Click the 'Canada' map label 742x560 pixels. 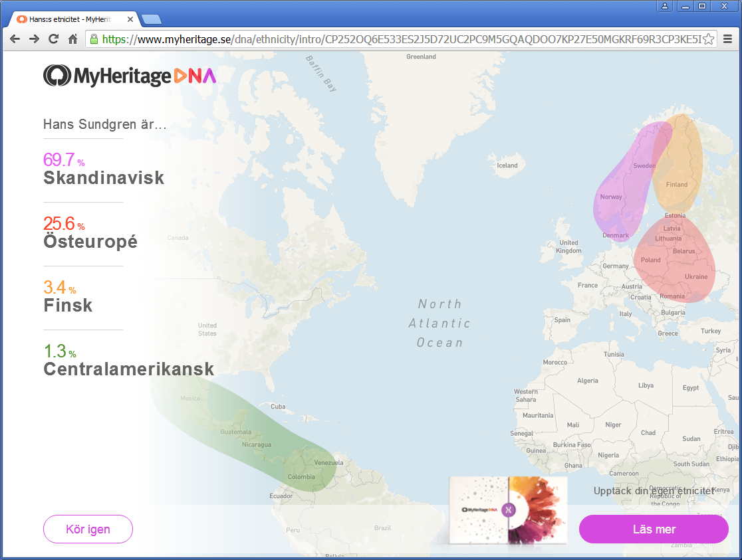(178, 238)
